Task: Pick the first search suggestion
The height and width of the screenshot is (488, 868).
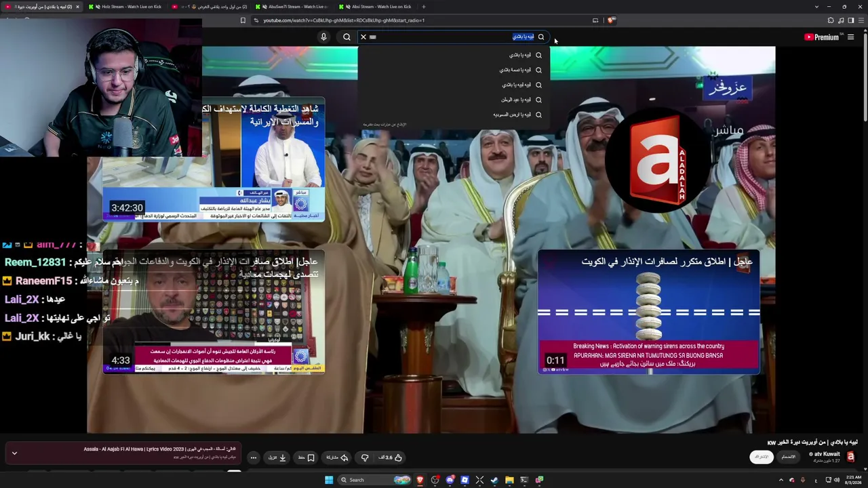Action: tap(454, 55)
